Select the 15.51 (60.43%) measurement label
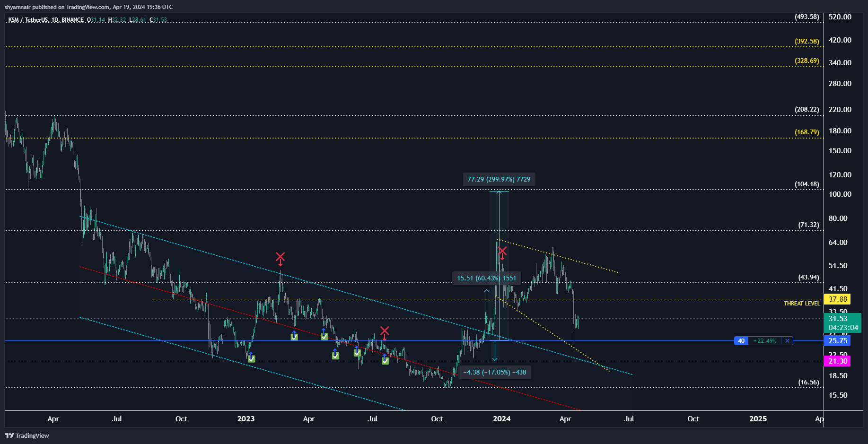 click(x=487, y=278)
